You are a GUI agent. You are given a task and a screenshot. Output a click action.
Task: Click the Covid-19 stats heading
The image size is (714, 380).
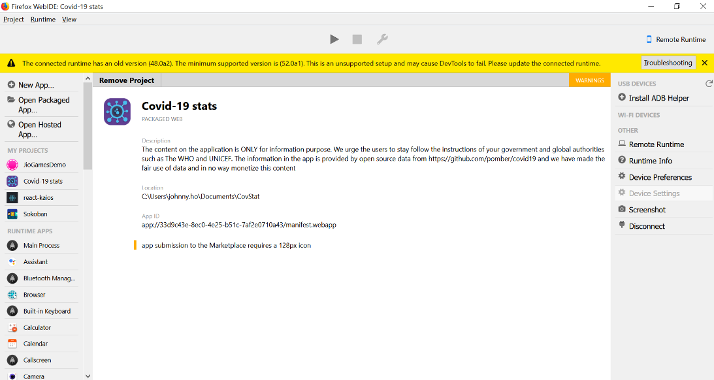click(179, 106)
